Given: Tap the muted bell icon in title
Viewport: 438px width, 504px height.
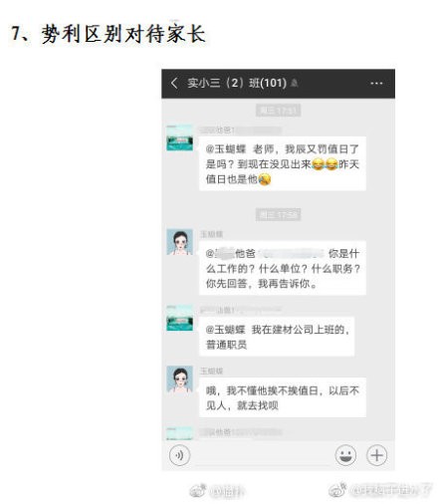Looking at the screenshot, I should [x=294, y=83].
